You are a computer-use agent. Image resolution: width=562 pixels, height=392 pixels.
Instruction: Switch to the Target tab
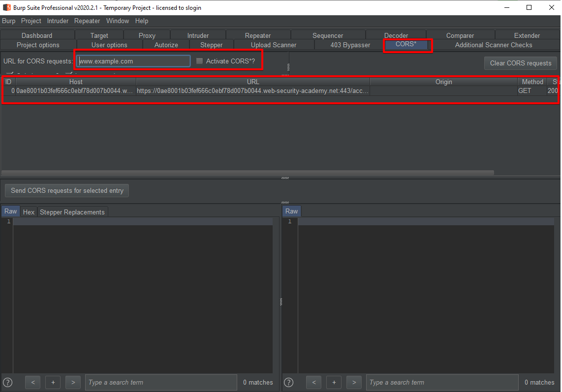click(99, 35)
